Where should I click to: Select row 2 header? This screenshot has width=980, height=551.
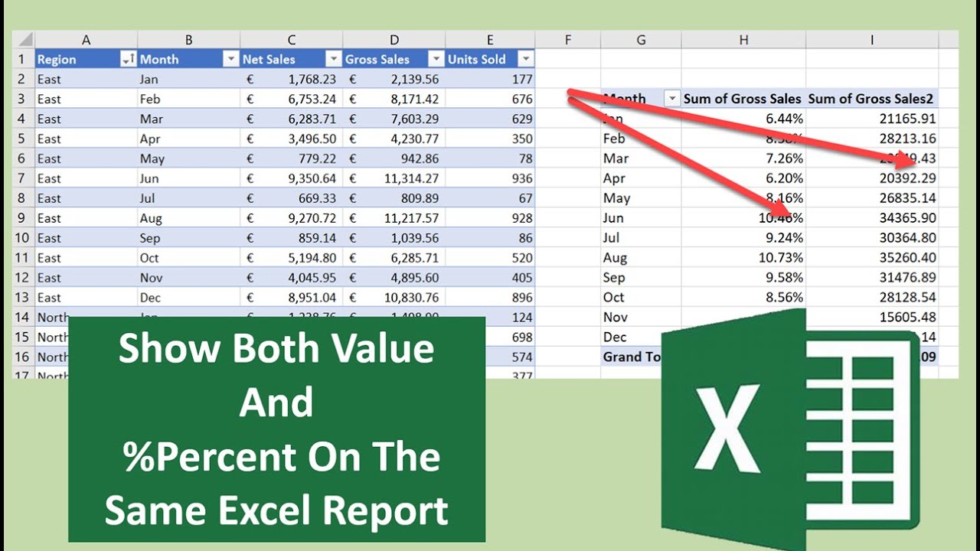(x=23, y=79)
